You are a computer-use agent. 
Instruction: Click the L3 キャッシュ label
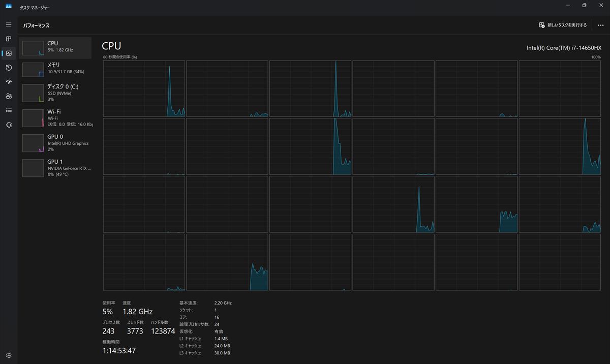(190, 353)
